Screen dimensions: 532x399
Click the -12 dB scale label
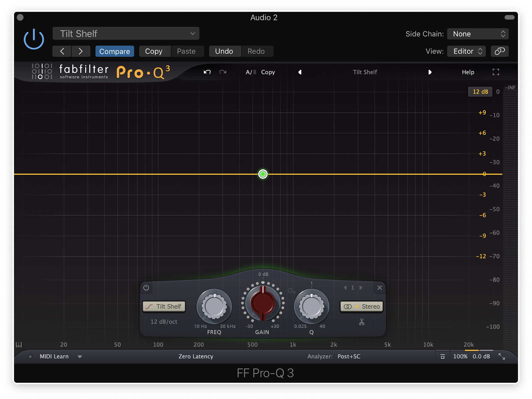coord(481,256)
